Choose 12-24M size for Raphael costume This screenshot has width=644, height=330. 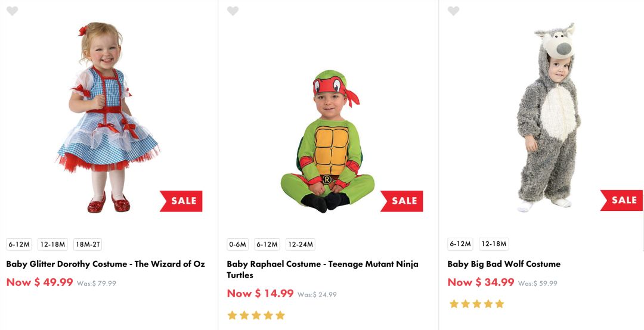click(x=301, y=244)
